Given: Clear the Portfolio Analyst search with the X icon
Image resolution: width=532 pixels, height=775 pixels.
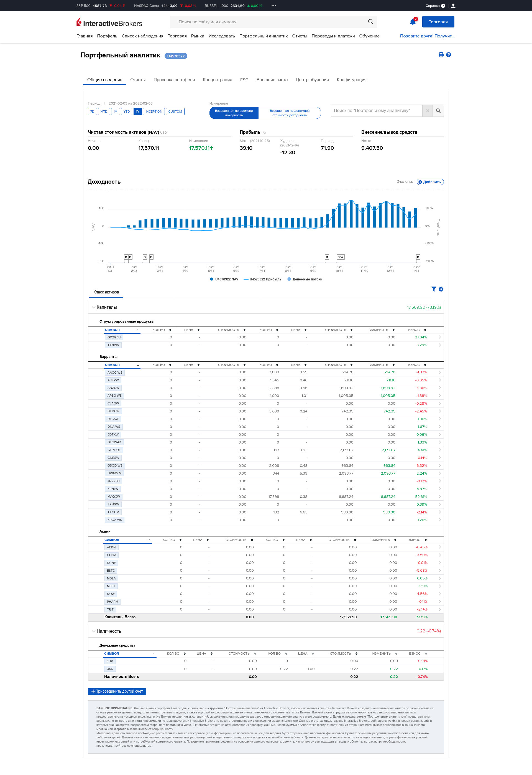Looking at the screenshot, I should pyautogui.click(x=427, y=111).
